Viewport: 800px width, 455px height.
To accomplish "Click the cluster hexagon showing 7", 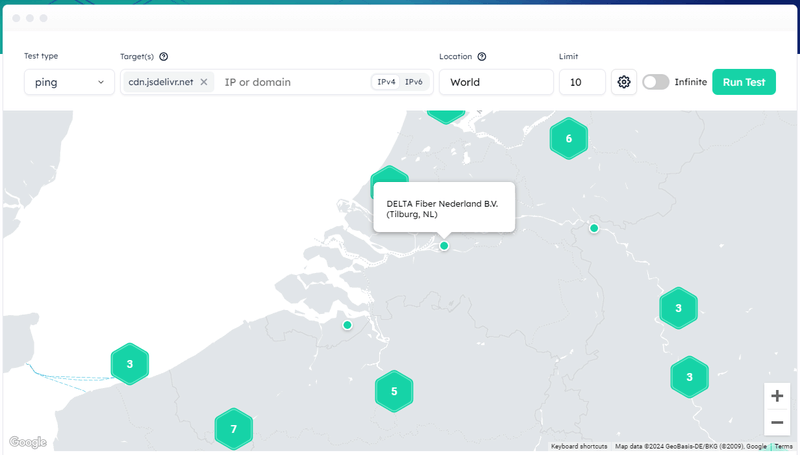I will (233, 429).
